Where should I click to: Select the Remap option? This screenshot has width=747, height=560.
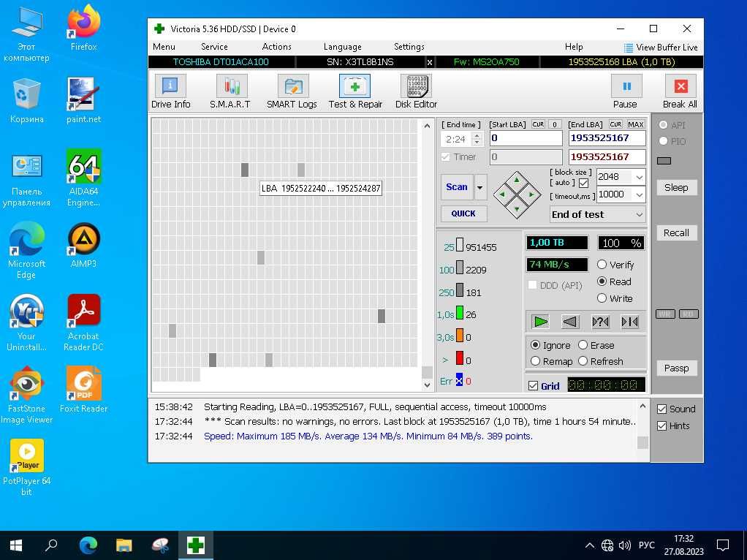click(536, 361)
